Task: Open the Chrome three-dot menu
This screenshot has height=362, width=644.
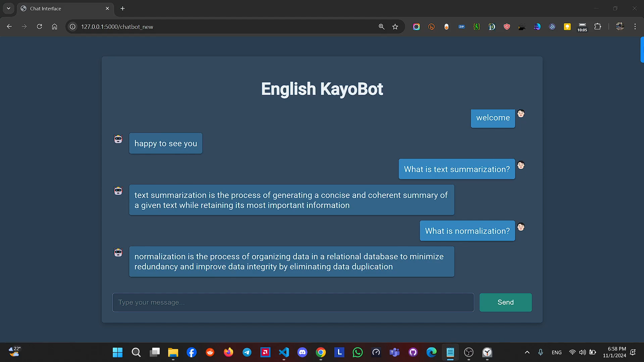Action: (x=635, y=27)
